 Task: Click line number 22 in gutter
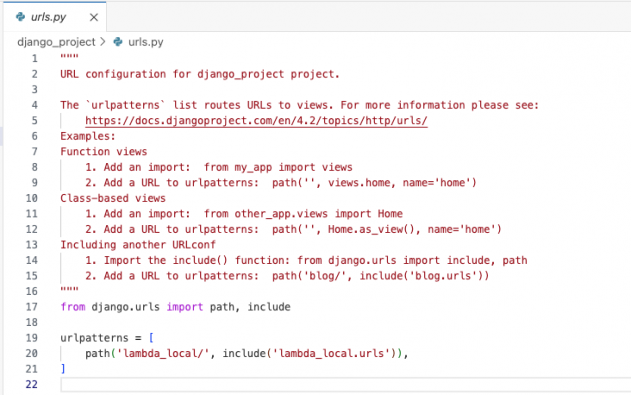click(32, 385)
